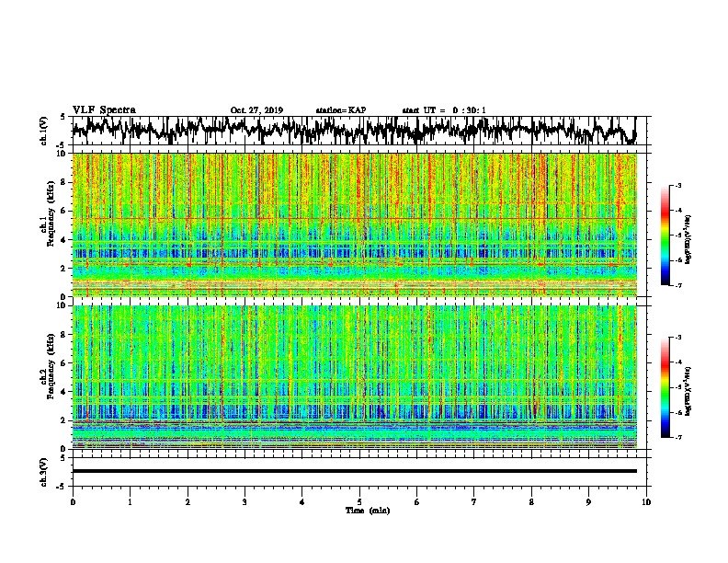Click the '10' kHz tick on ch.2 spectrogram

click(62, 305)
